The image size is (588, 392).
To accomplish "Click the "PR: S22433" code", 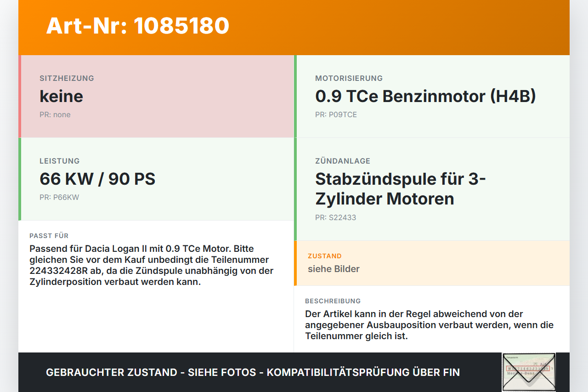I will [x=336, y=217].
